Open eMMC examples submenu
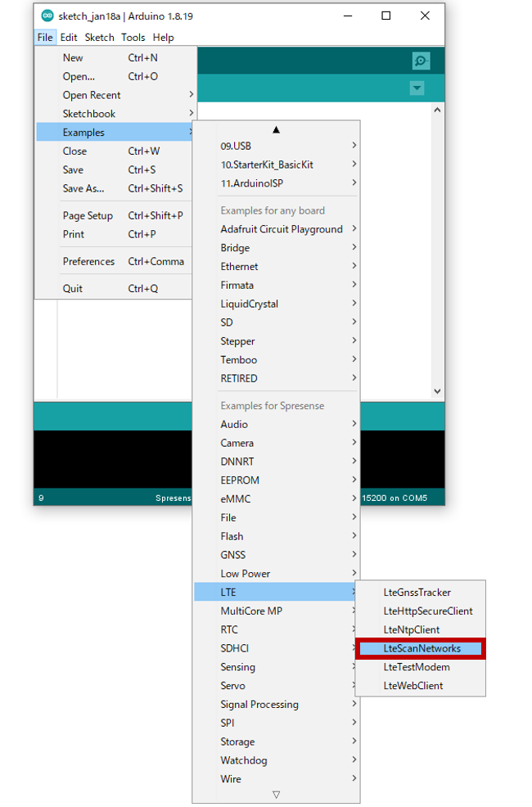 coord(277,499)
